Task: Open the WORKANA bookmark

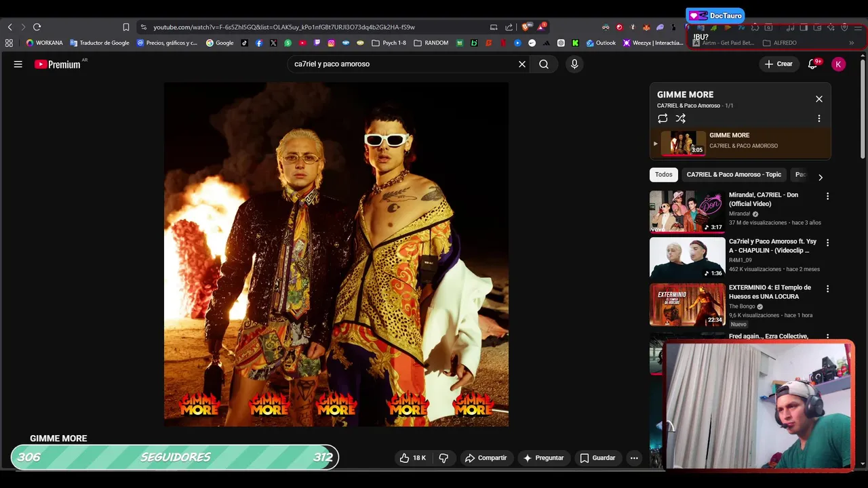Action: pyautogui.click(x=45, y=43)
